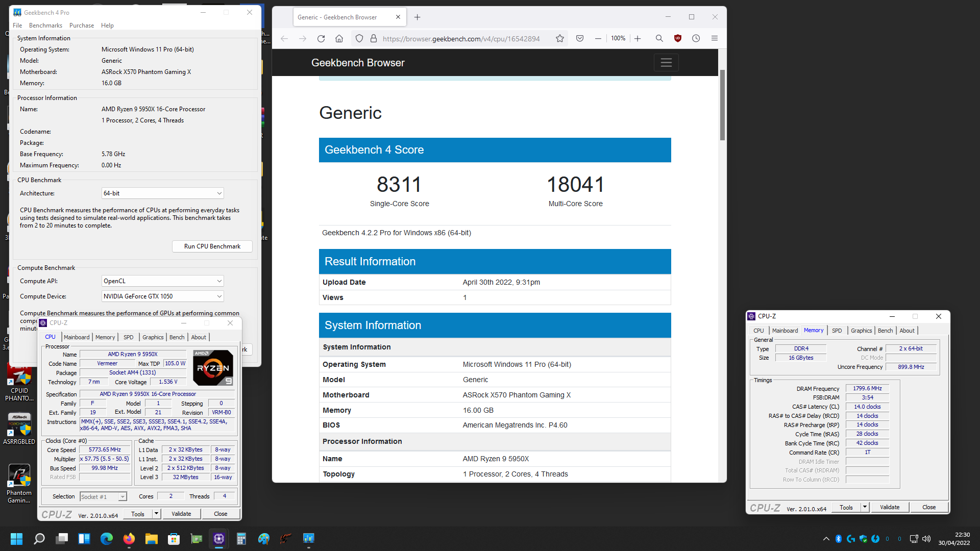This screenshot has width=980, height=551.
Task: Open Bluetooth tray icon
Action: 839,539
